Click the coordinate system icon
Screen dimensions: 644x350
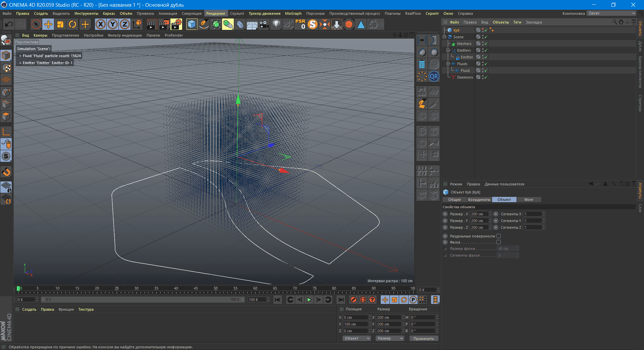tap(137, 24)
